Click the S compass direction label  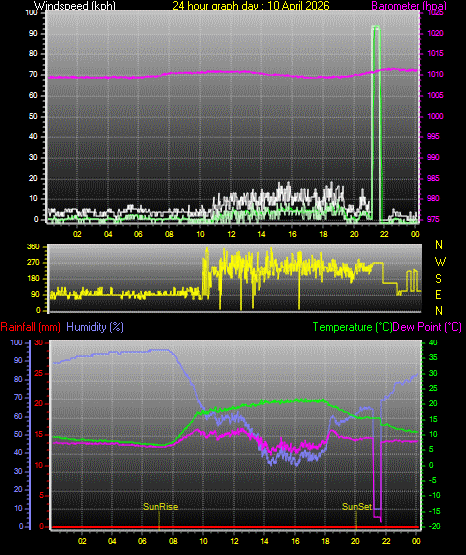point(438,279)
